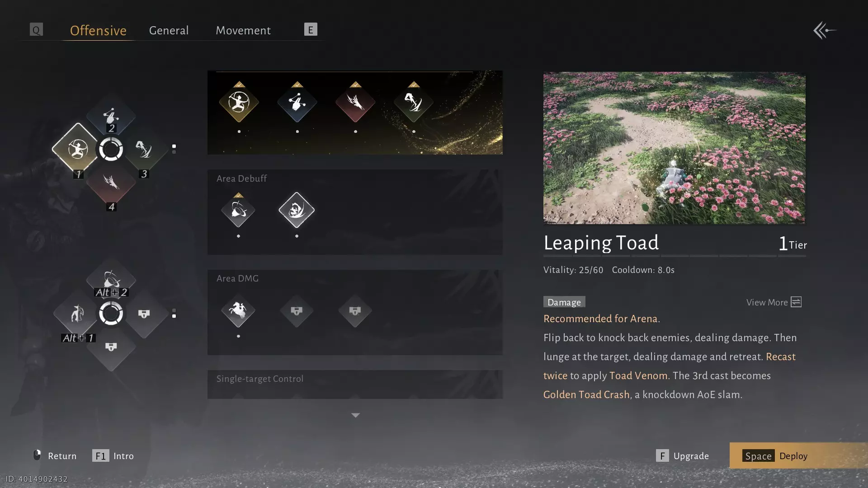Viewport: 868px width, 488px height.
Task: Click skill slot 2 in upper wheel
Action: [x=111, y=116]
